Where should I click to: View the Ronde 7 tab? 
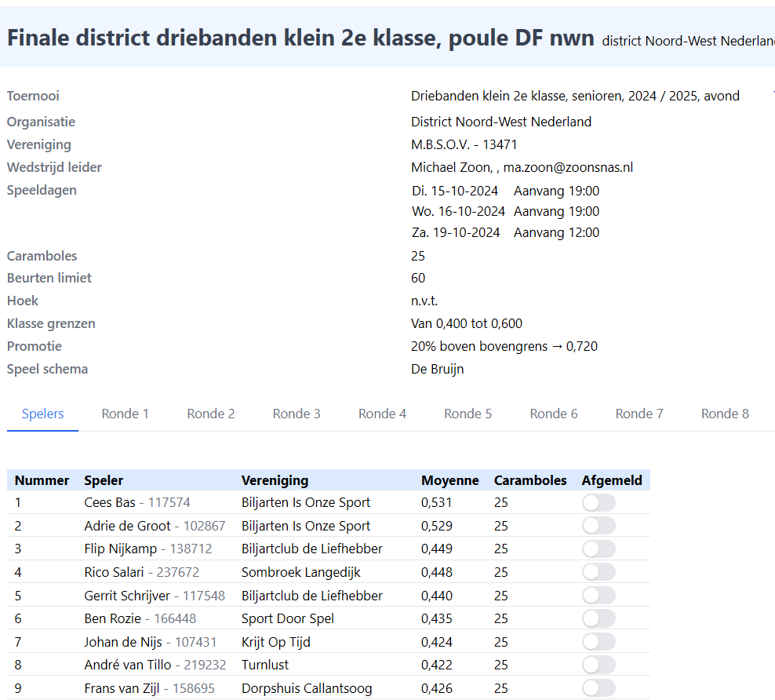[639, 414]
